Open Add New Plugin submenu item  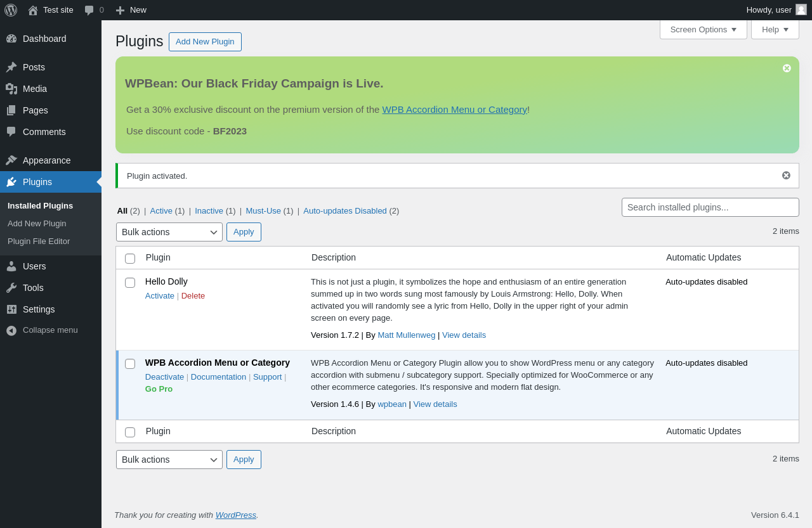pyautogui.click(x=37, y=224)
